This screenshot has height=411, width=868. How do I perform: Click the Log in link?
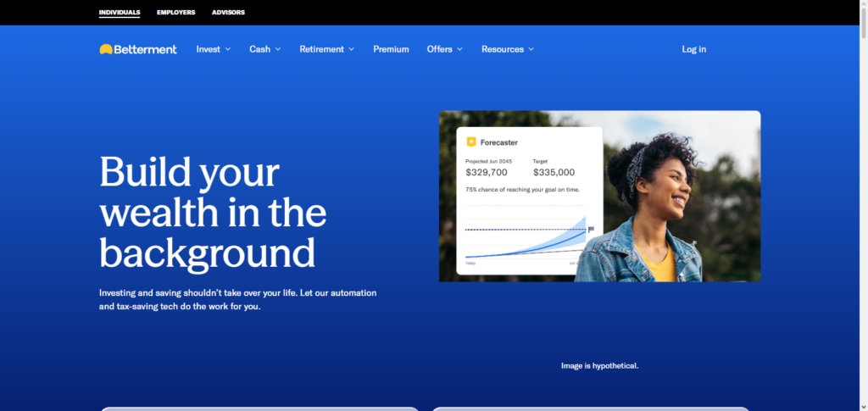[x=693, y=49]
